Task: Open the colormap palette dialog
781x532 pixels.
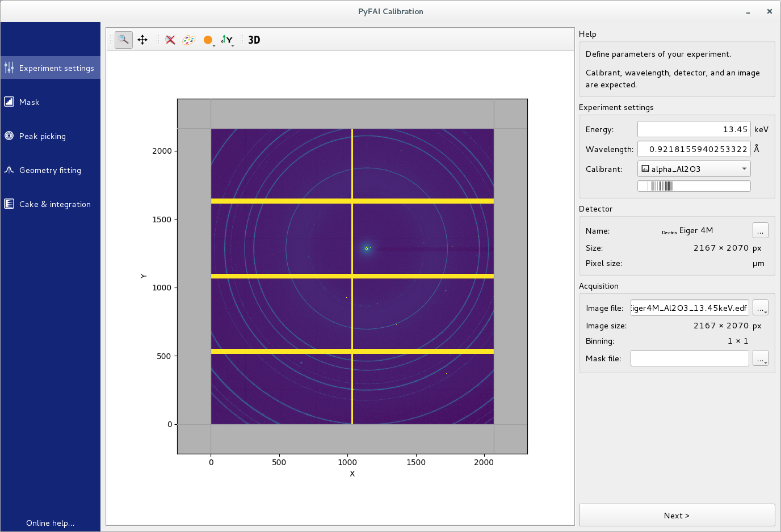Action: [188, 40]
